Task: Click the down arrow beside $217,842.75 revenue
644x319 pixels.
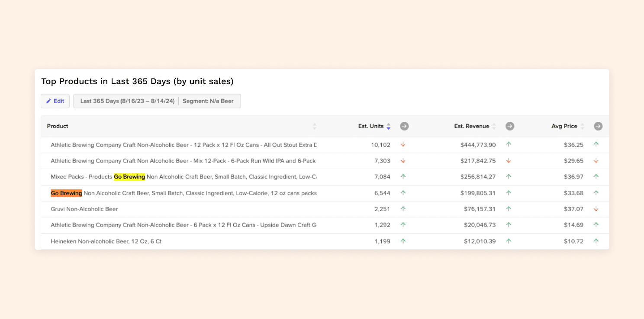Action: pyautogui.click(x=509, y=160)
